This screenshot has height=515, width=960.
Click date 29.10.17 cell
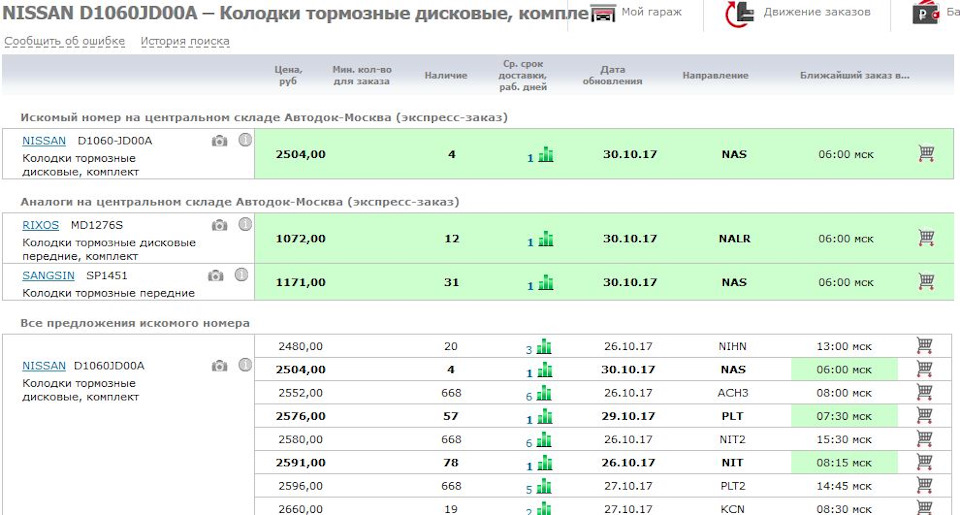[x=628, y=416]
